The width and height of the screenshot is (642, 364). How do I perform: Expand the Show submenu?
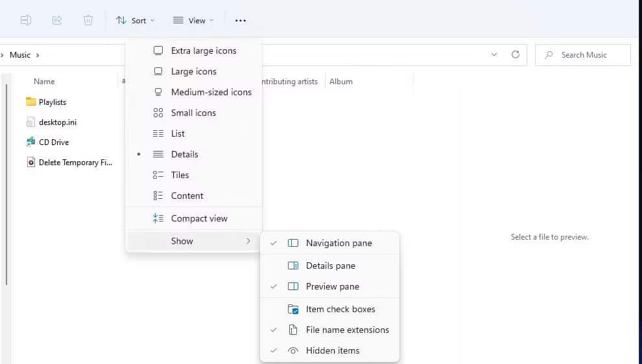(194, 242)
